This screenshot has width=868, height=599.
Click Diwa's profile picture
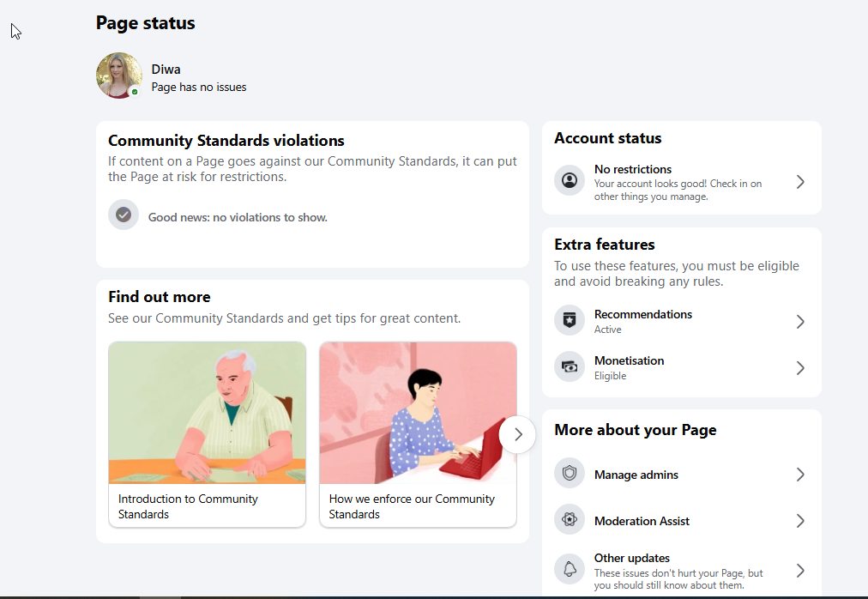[x=119, y=76]
